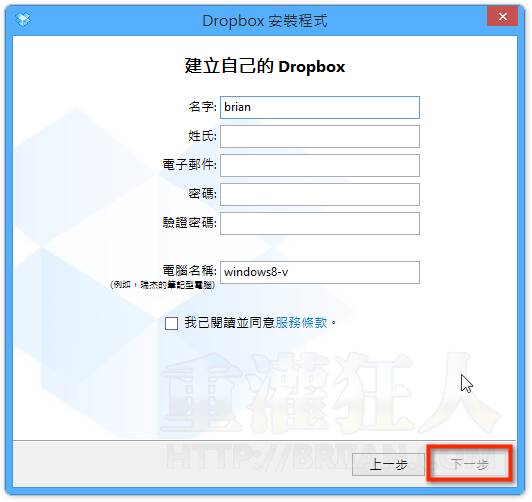This screenshot has height=502, width=532.
Task: Close the Dropbox installer window
Action: (x=502, y=16)
